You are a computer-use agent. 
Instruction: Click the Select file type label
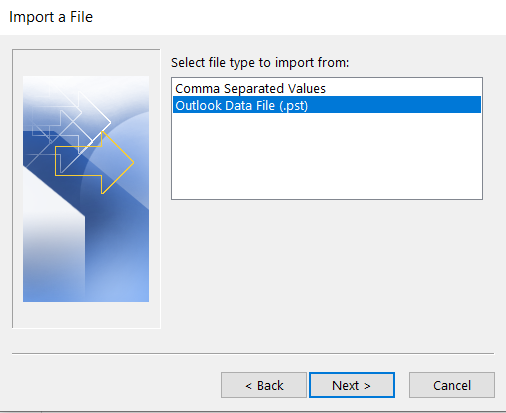click(x=260, y=63)
